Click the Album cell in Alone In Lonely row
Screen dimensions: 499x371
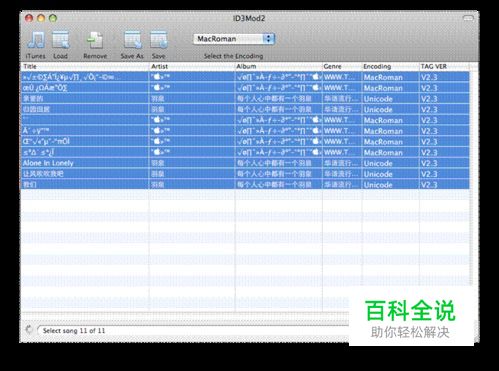(x=279, y=163)
